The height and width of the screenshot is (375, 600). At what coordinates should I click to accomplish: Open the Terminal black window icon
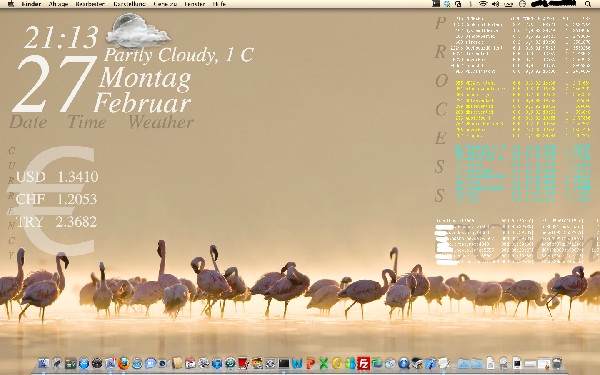(x=284, y=363)
